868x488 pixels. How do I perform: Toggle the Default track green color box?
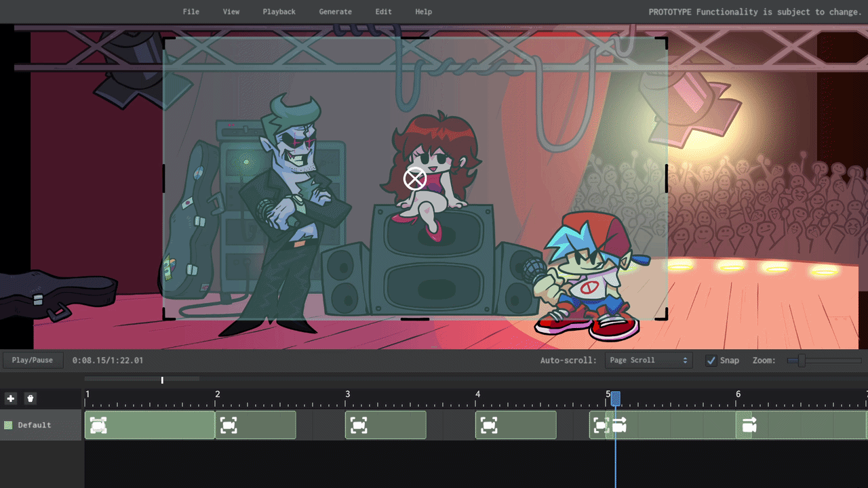pos(9,425)
